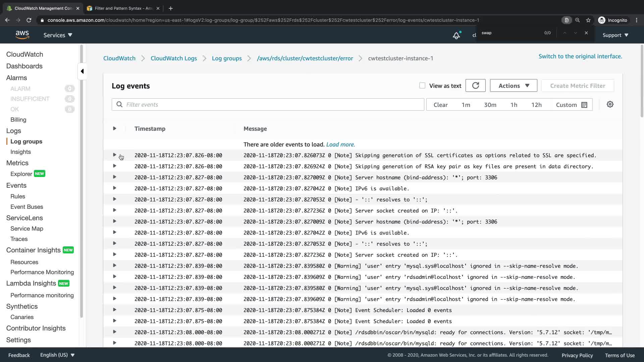Click the Load more link
Image resolution: width=644 pixels, height=362 pixels.
(340, 144)
